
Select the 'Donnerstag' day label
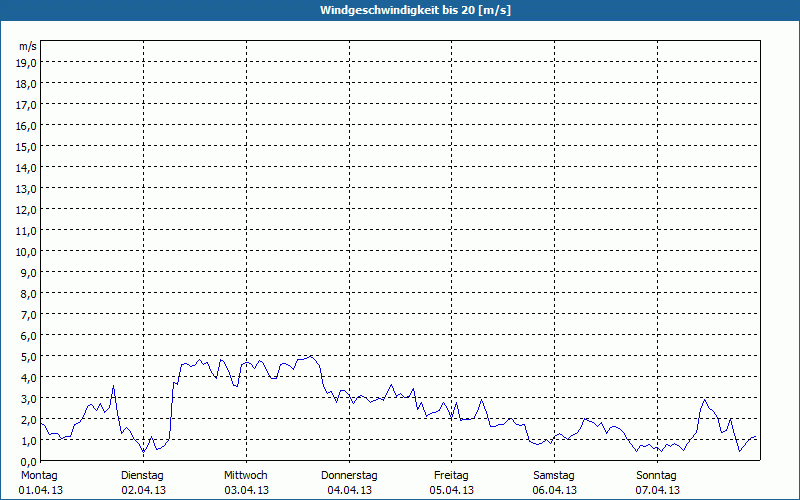[349, 476]
